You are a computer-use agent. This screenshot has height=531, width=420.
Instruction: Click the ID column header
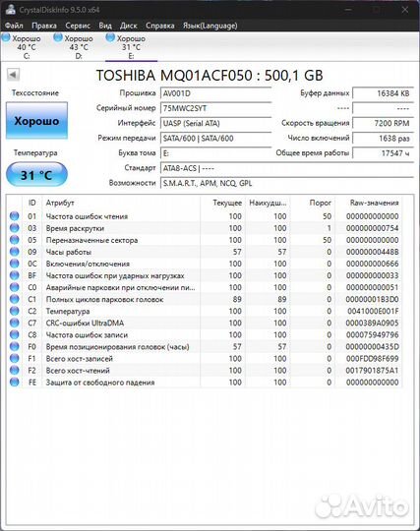(x=31, y=203)
